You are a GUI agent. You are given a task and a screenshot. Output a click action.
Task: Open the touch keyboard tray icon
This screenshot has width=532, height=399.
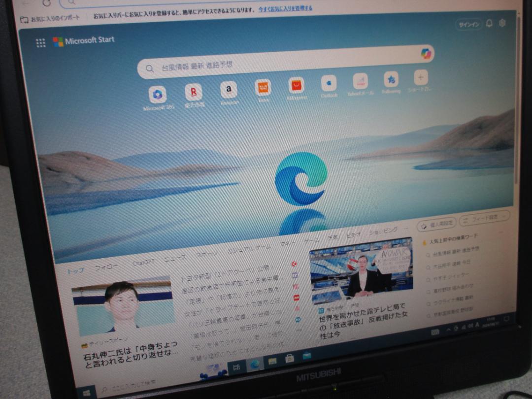click(435, 332)
